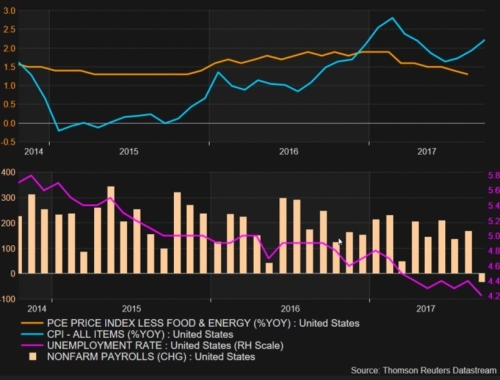The width and height of the screenshot is (500, 380).
Task: Click the 2016 label on the lower chart axis
Action: click(x=290, y=309)
